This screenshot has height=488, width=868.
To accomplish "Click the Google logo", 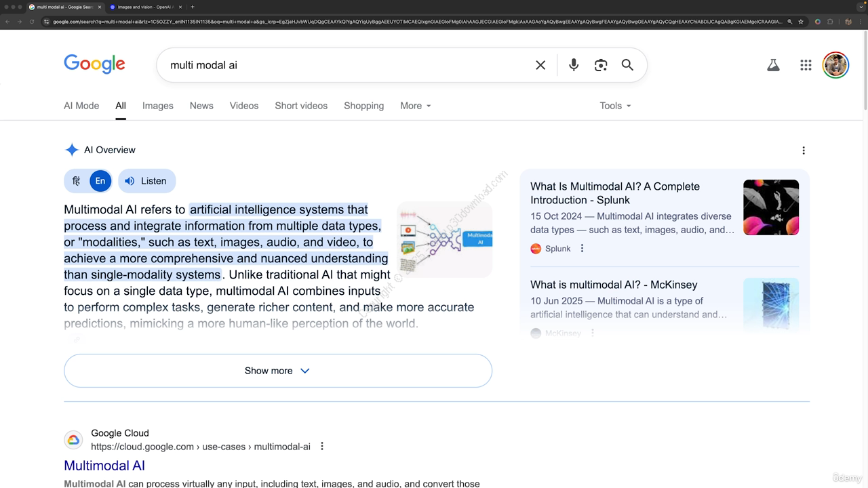I will [94, 64].
